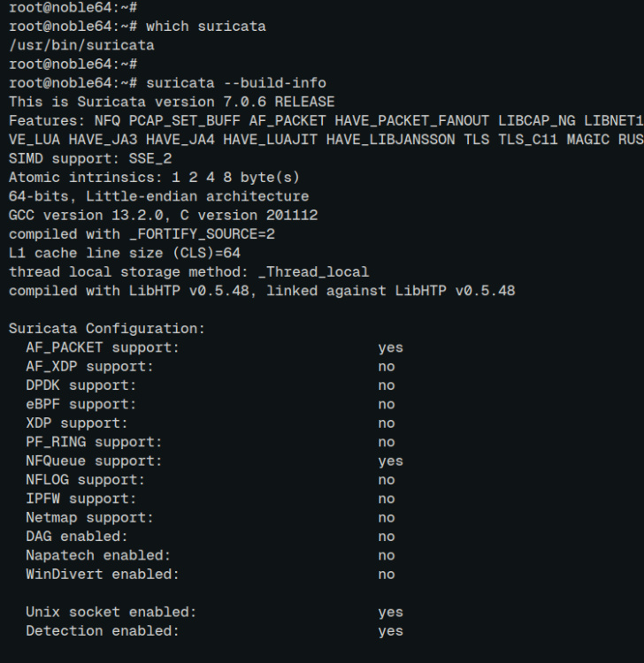Click the 'AF_XDP support:' label

pyautogui.click(x=89, y=366)
